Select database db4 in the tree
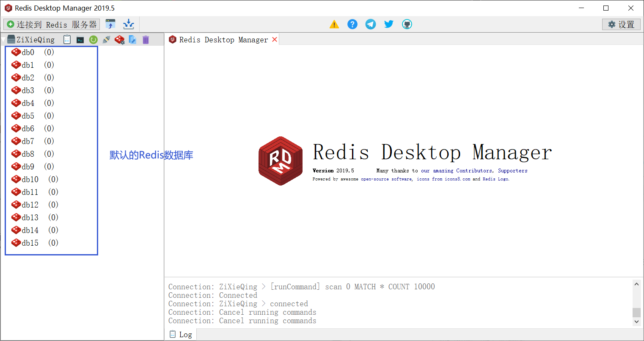Viewport: 644px width, 341px height. click(x=33, y=103)
